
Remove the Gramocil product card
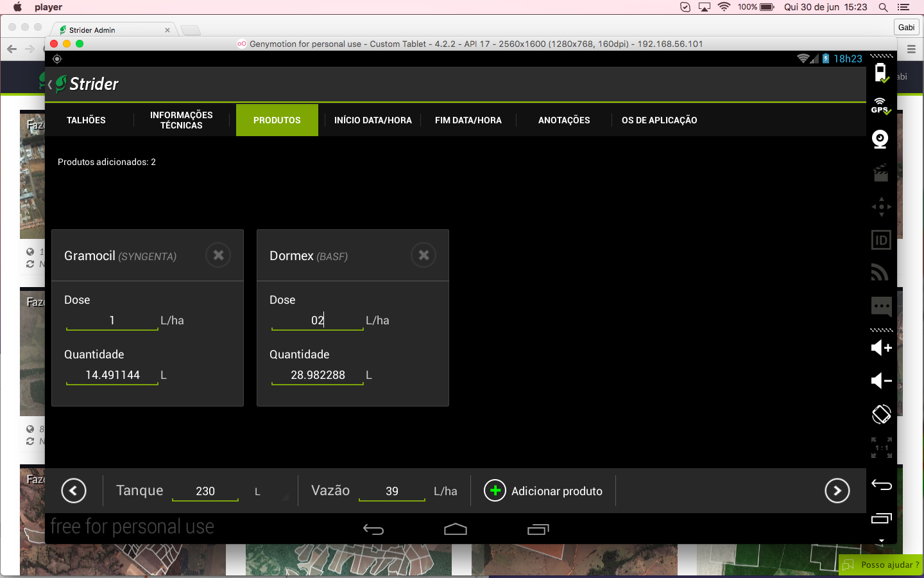coord(218,256)
